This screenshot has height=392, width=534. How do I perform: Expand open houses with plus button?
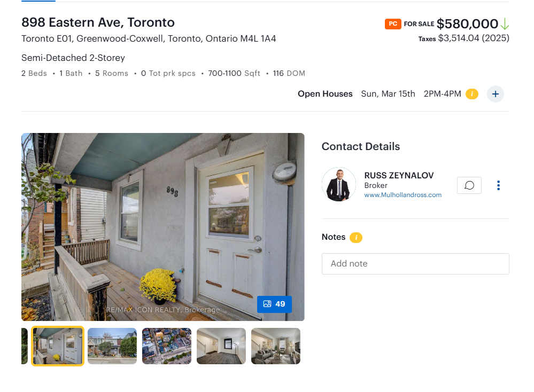[495, 94]
